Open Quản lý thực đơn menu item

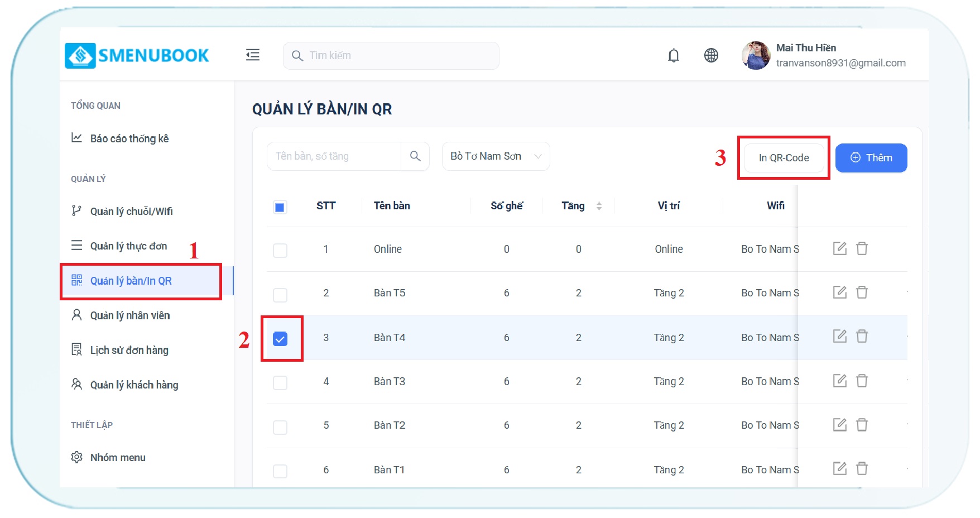point(128,246)
